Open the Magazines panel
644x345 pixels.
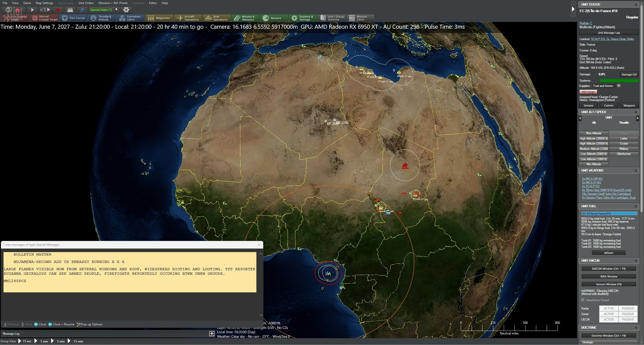click(160, 18)
